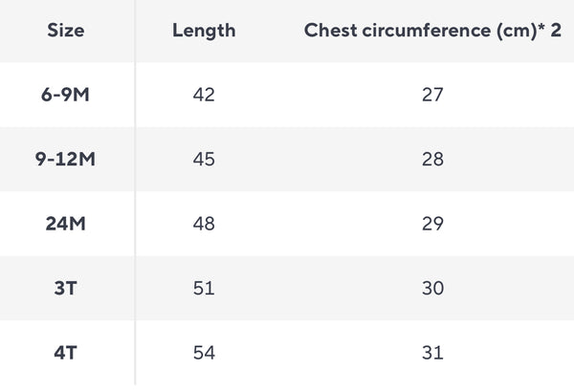The height and width of the screenshot is (392, 574).
Task: Click chest value 31 for 4T
Action: (x=432, y=353)
